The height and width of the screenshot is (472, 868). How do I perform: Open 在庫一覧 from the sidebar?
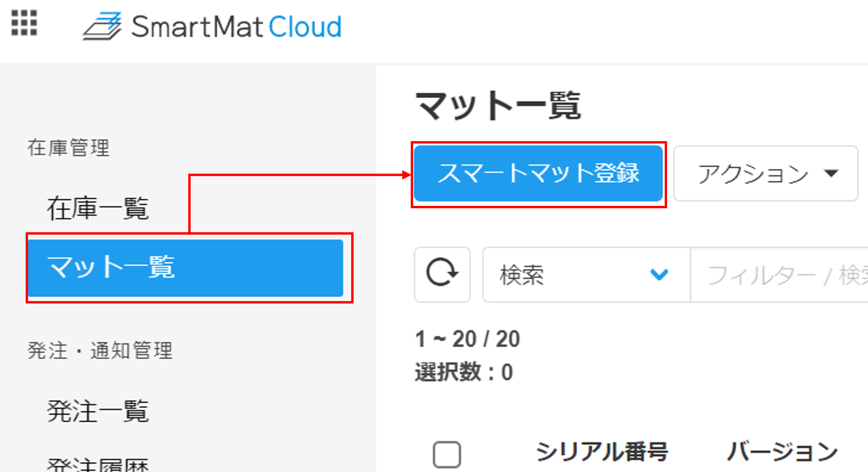pos(98,208)
